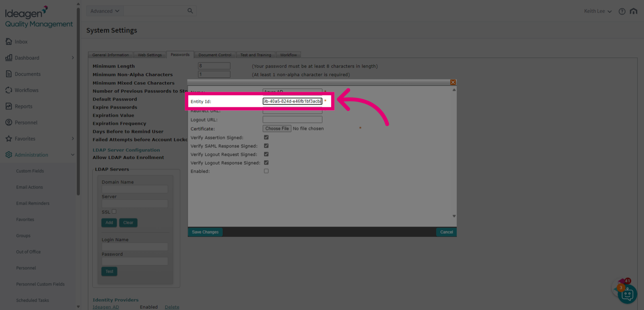Click the LDAP Server input field

coord(135,203)
